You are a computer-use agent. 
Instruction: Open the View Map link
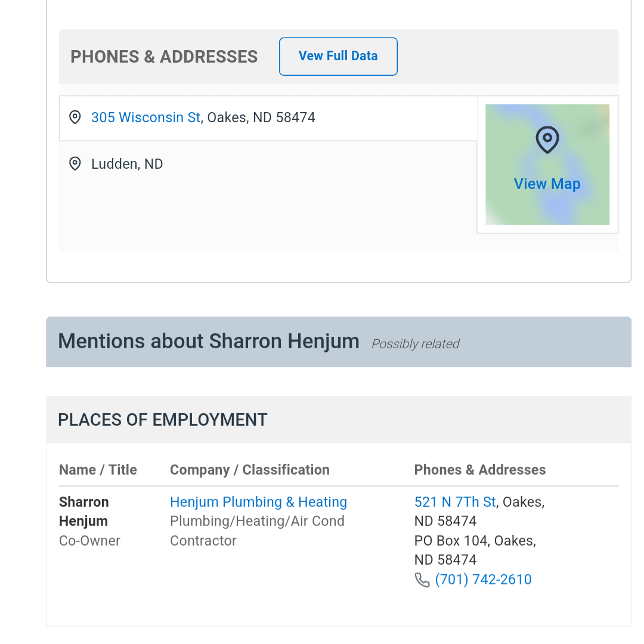(x=547, y=184)
